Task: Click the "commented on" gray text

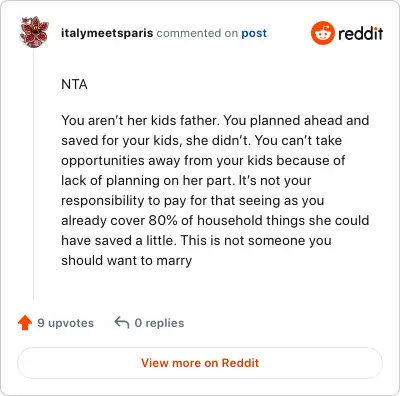Action: pyautogui.click(x=197, y=33)
